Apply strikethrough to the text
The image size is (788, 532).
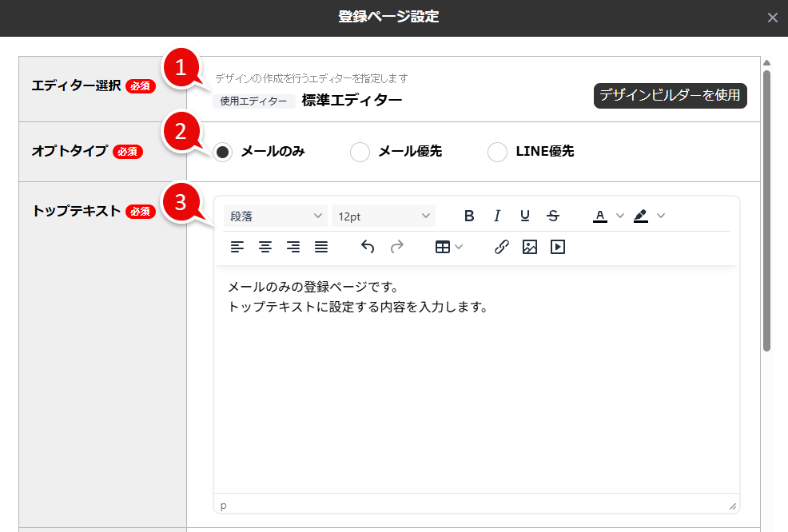[x=552, y=215]
